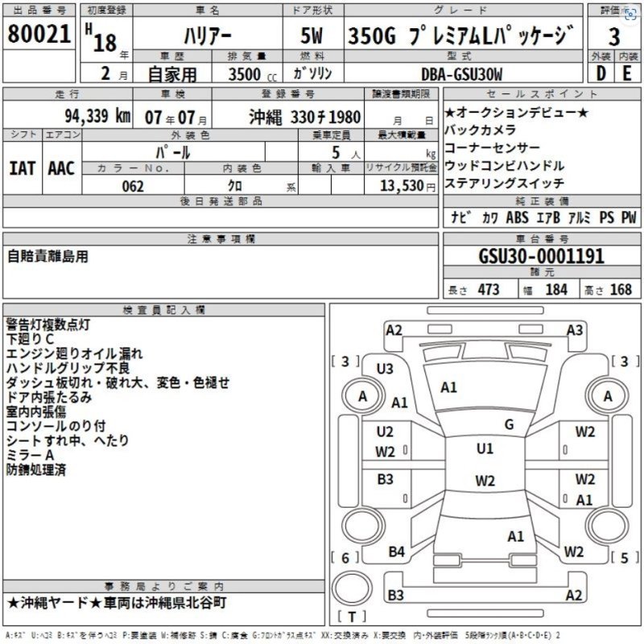Viewport: 644px width, 644px height.
Task: Select the wheel marked A beside U3
Action: click(361, 395)
